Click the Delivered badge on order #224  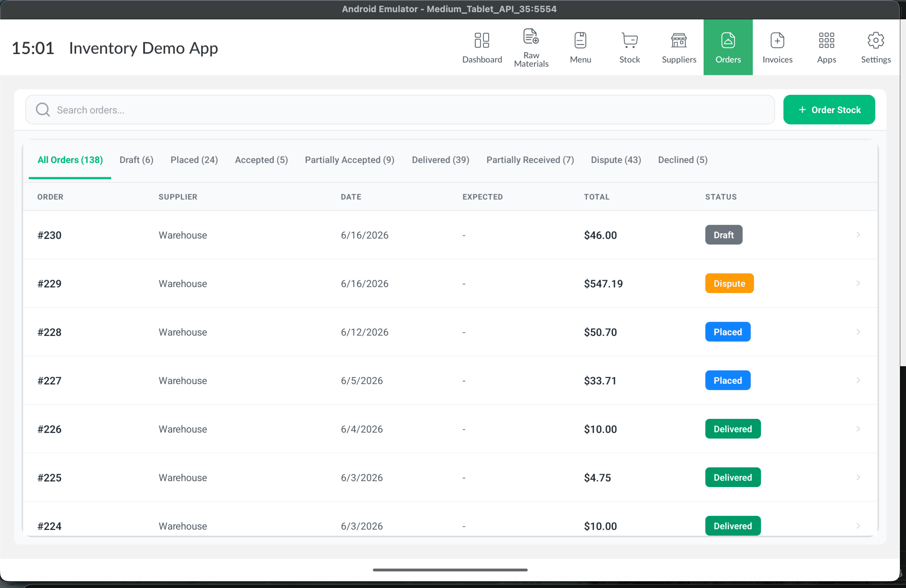coord(732,526)
